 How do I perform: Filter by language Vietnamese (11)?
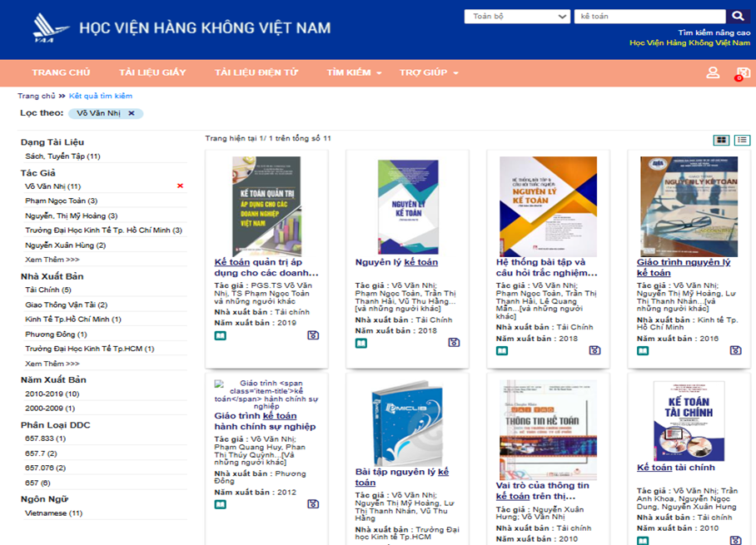tap(53, 513)
